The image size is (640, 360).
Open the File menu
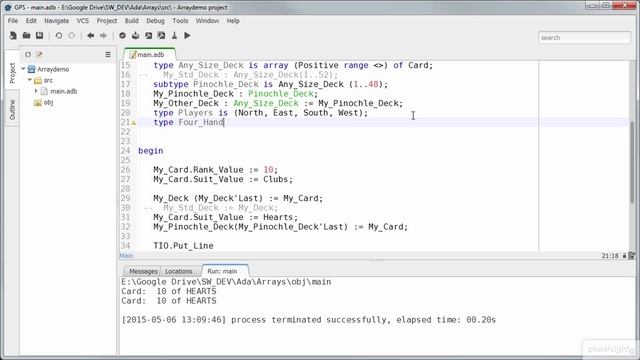tap(13, 21)
